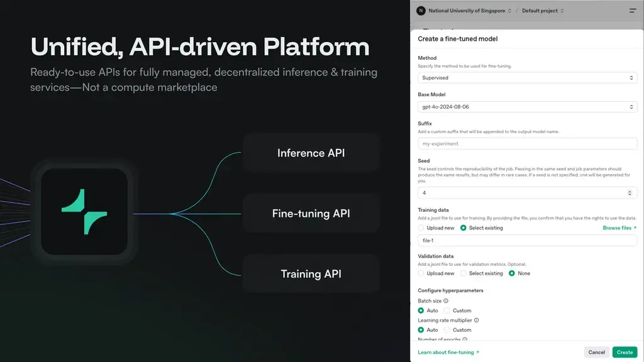
Task: Choose Select existing for Validation data
Action: pyautogui.click(x=464, y=273)
